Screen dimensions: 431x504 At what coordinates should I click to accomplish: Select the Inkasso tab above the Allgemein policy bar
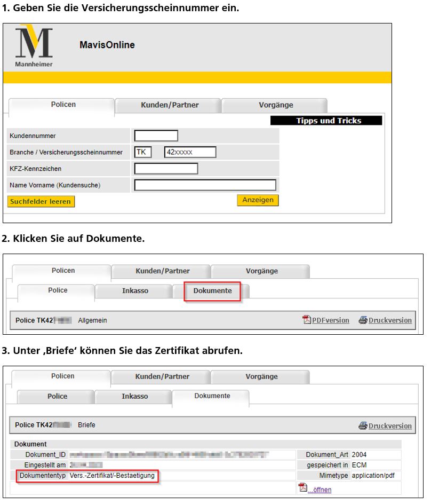[135, 291]
